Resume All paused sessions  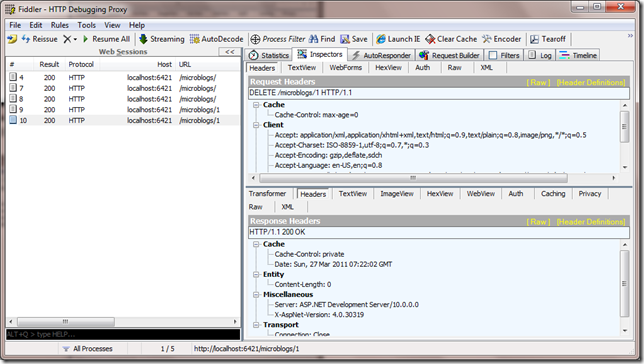[106, 39]
